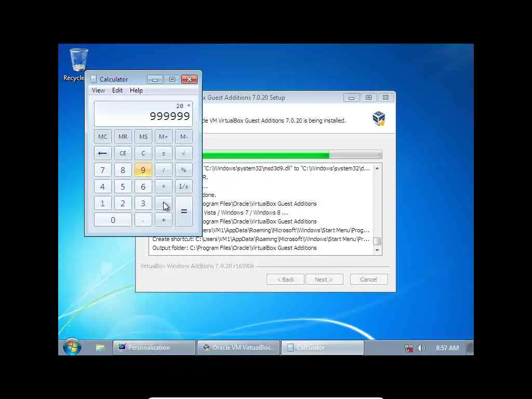This screenshot has width=532, height=399.
Task: Click the percent key in Calculator
Action: pyautogui.click(x=184, y=170)
